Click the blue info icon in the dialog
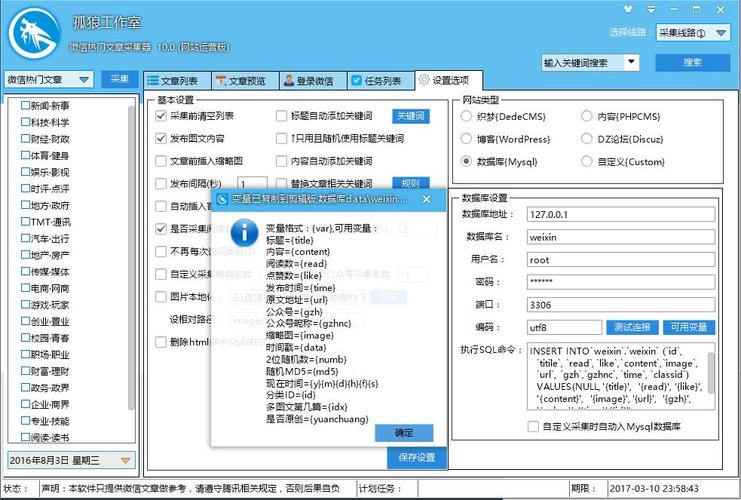The image size is (741, 500). click(x=244, y=233)
